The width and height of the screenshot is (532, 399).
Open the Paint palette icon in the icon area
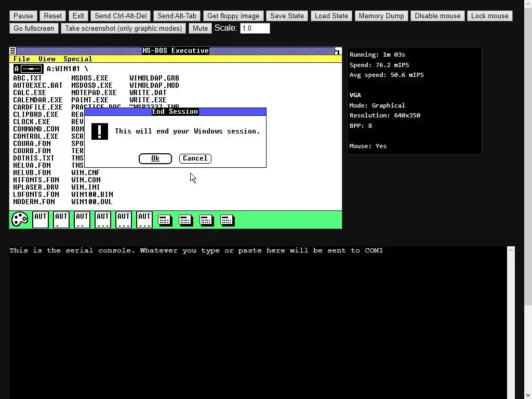click(20, 219)
